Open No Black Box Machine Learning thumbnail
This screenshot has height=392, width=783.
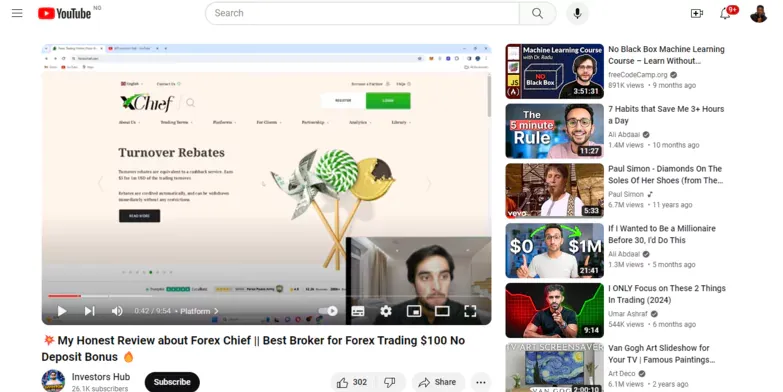(x=554, y=71)
